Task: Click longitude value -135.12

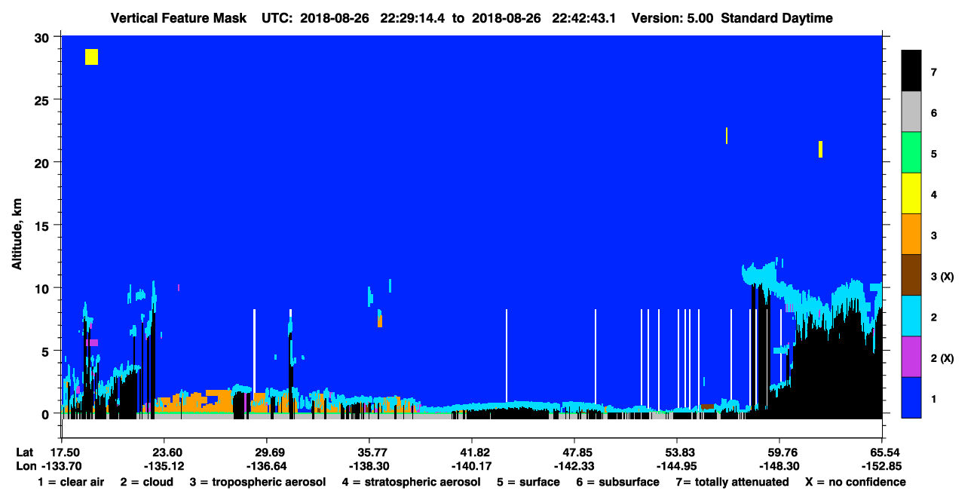Action: 163,465
